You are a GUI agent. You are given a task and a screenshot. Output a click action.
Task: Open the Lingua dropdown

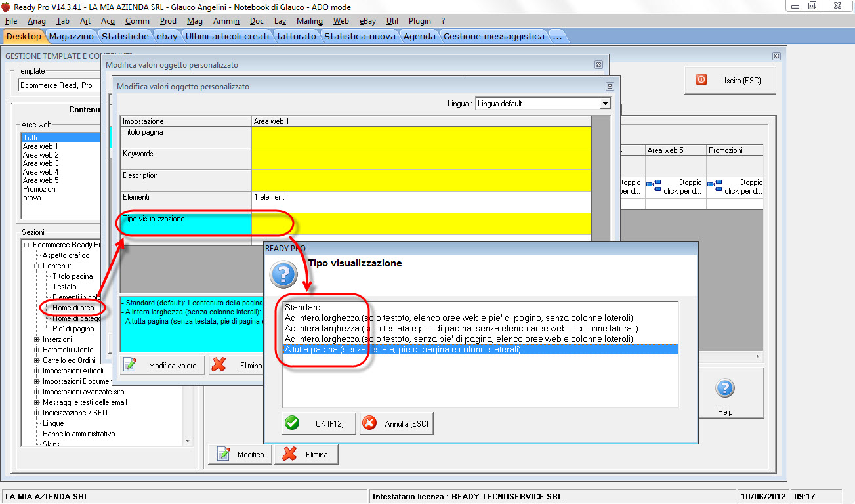[x=605, y=104]
